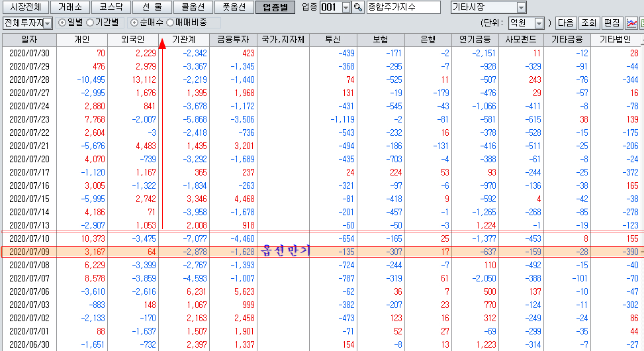644x351 pixels.
Task: Expand the 전체투자자 dropdown
Action: click(x=48, y=23)
